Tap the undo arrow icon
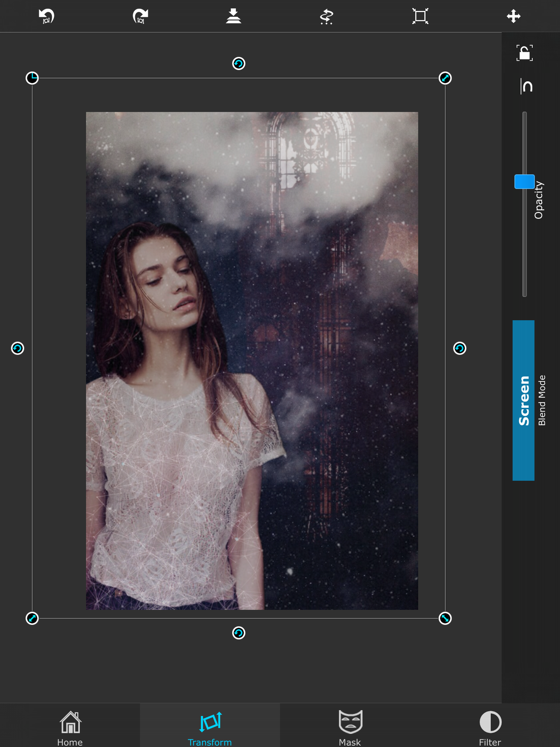 coord(47,16)
